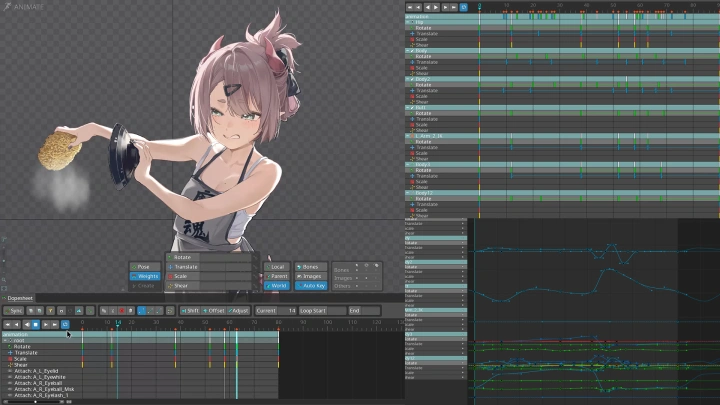Toggle the repeat button in the upper-right timeline
The image size is (720, 405).
point(463,7)
